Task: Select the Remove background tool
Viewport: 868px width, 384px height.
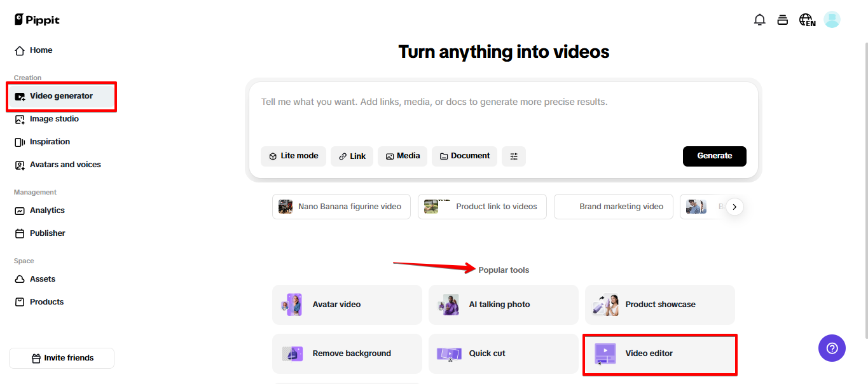Action: pyautogui.click(x=347, y=353)
